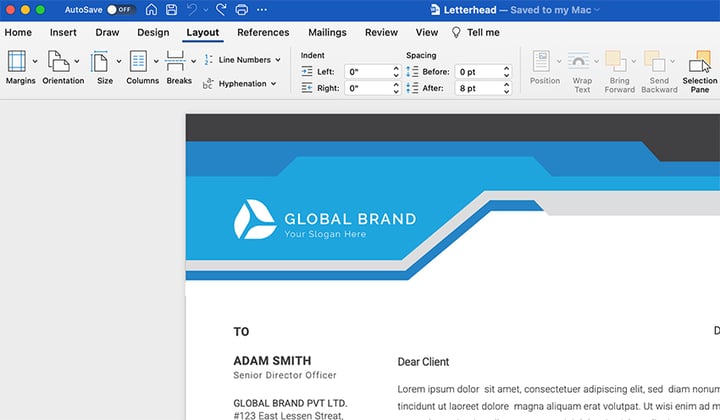Click the Spacing Before icon

412,72
